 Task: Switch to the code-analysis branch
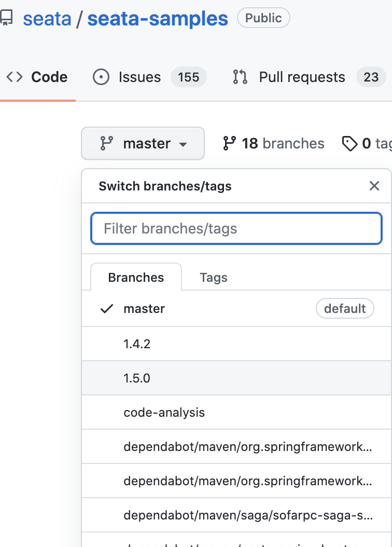click(x=236, y=413)
